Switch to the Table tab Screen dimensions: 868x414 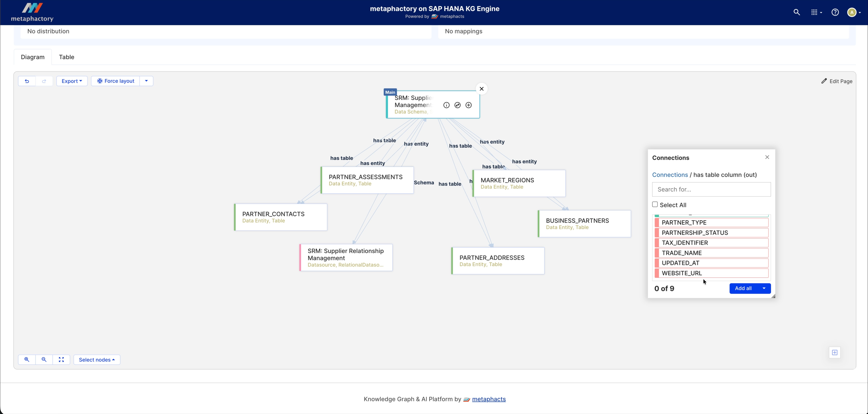[66, 57]
